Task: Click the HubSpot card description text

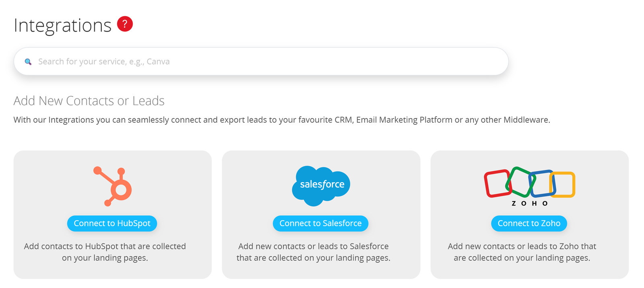Action: click(x=105, y=252)
